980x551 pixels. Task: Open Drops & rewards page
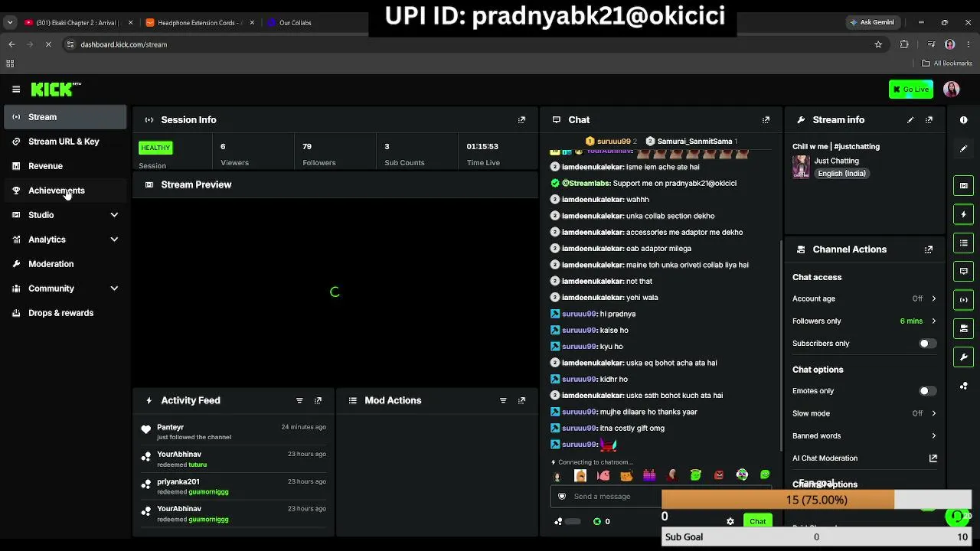pyautogui.click(x=65, y=313)
